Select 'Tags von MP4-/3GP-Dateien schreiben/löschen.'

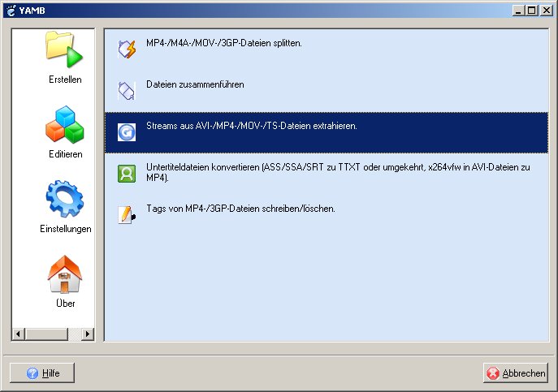pyautogui.click(x=327, y=215)
